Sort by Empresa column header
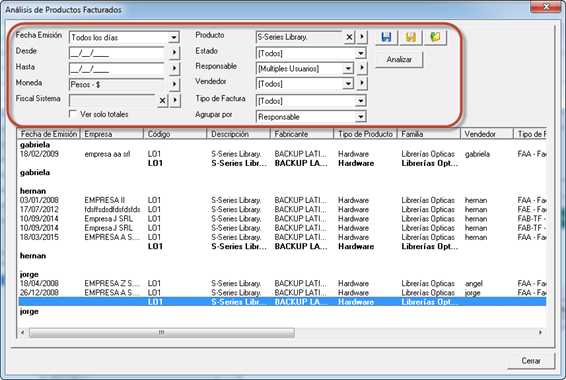The height and width of the screenshot is (380, 566). click(x=112, y=134)
